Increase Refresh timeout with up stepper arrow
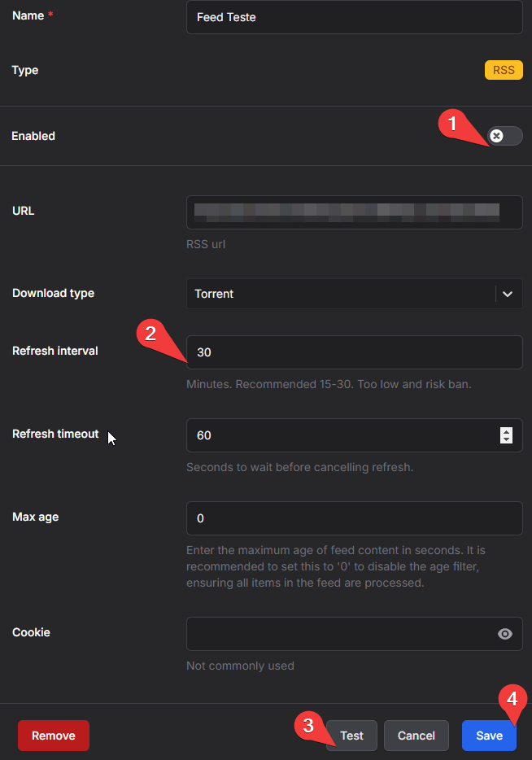 (x=506, y=430)
